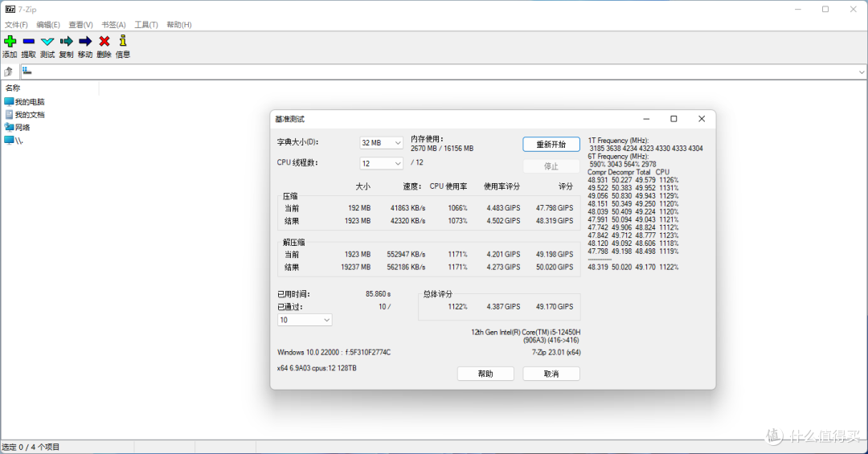
Task: Click the elapsed time value 85.860 s
Action: 378,294
